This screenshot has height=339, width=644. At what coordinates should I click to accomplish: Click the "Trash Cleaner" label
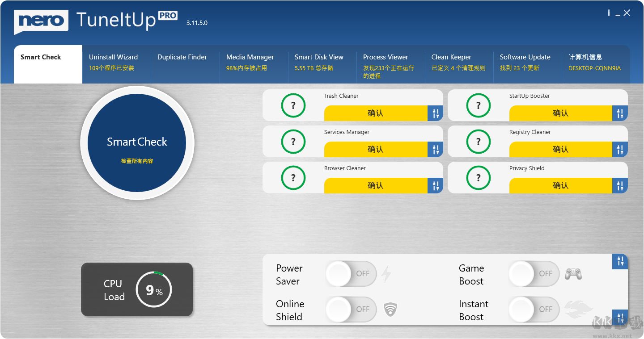tap(341, 96)
